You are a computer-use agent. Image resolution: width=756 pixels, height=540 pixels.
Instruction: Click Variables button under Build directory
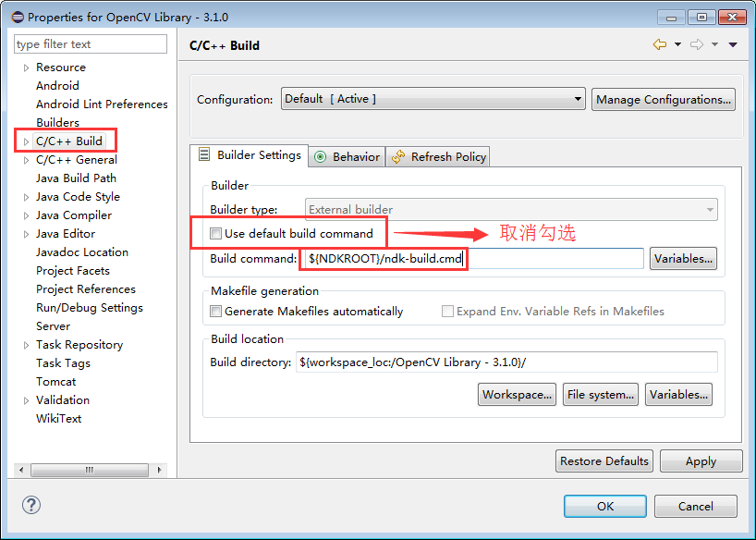point(678,395)
